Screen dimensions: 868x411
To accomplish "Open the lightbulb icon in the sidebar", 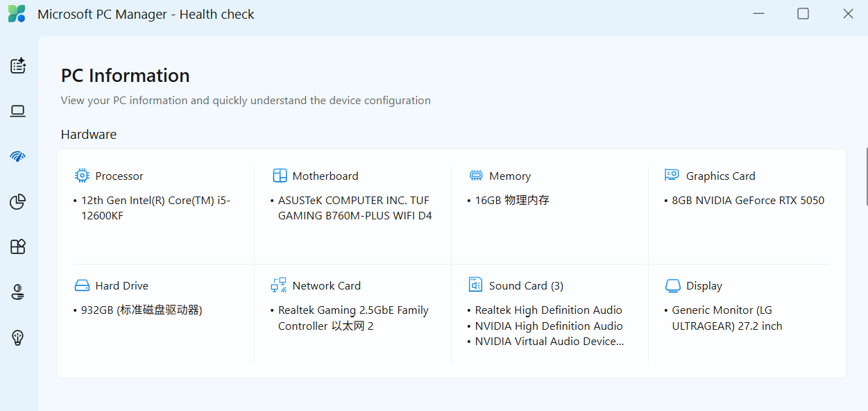I will pyautogui.click(x=18, y=337).
